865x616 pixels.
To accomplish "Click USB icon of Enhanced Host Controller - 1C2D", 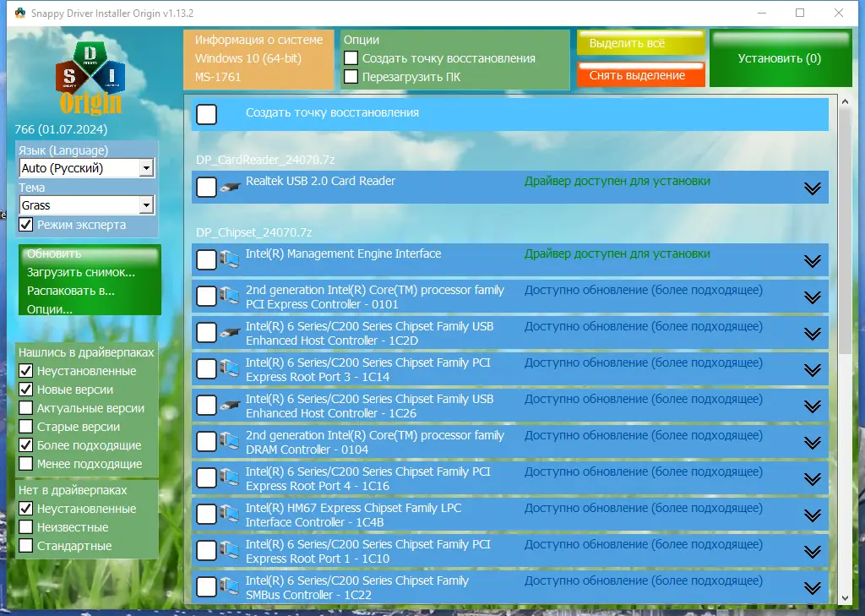I will (230, 333).
